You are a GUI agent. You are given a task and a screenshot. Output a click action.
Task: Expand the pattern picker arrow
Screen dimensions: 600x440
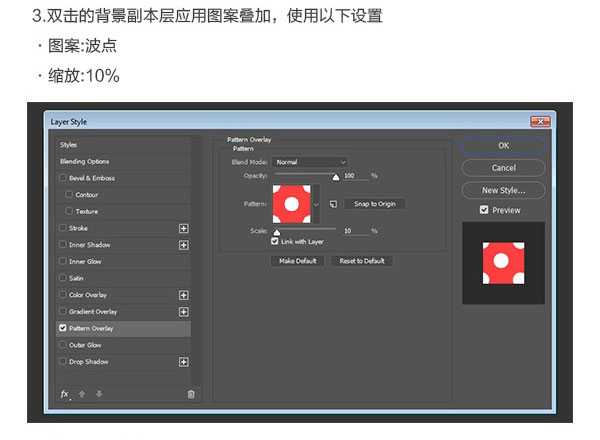coord(317,204)
